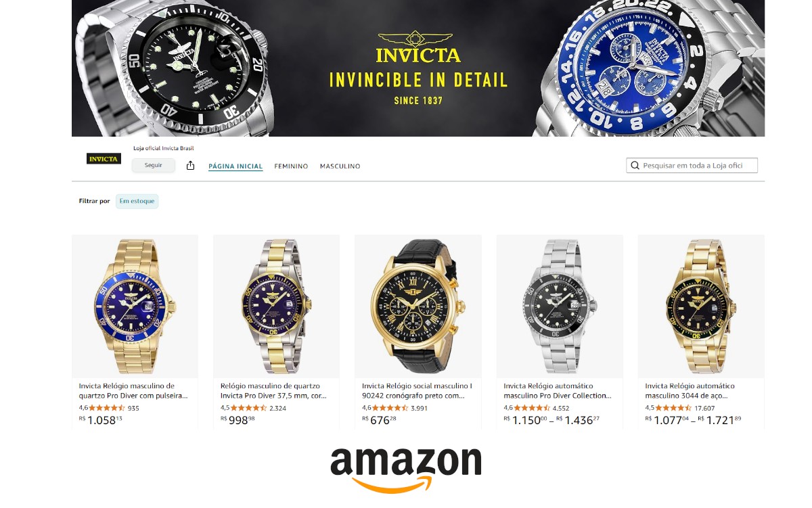Follow the store with Seguir button
The width and height of the screenshot is (812, 508).
(154, 166)
